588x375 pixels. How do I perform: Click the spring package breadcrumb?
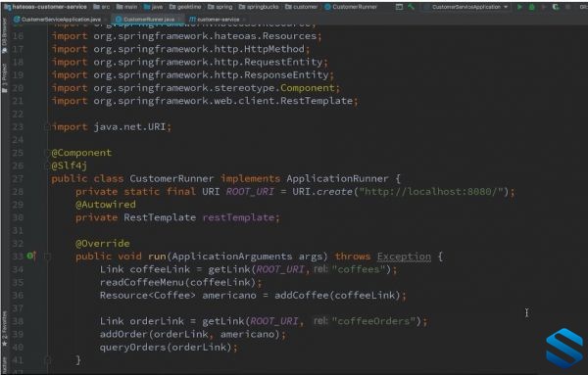220,7
